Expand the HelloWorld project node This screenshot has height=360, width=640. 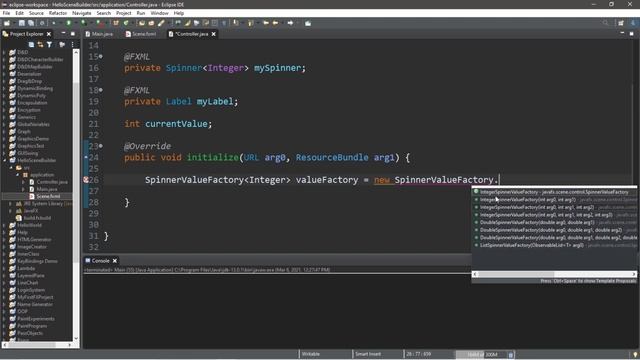coord(4,225)
